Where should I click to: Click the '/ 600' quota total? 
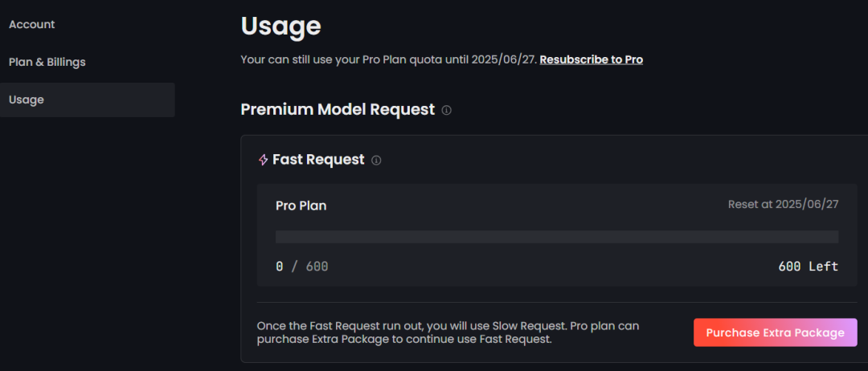click(x=310, y=267)
